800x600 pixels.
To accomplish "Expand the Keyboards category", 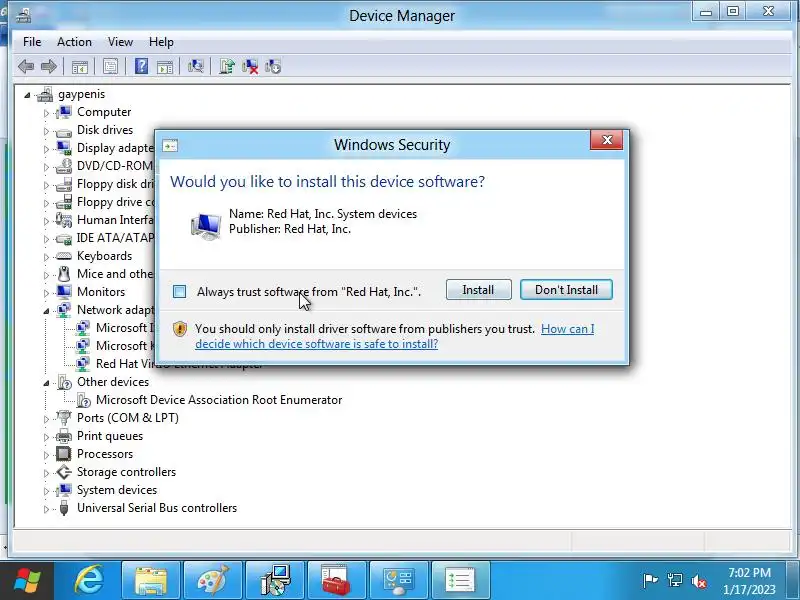I will click(46, 257).
